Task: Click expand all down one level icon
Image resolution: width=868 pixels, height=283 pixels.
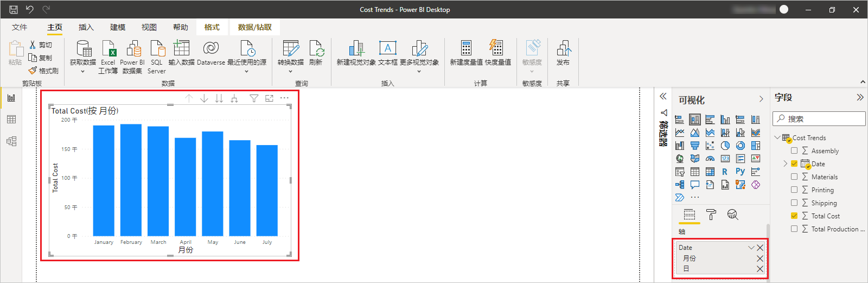Action: tap(234, 98)
